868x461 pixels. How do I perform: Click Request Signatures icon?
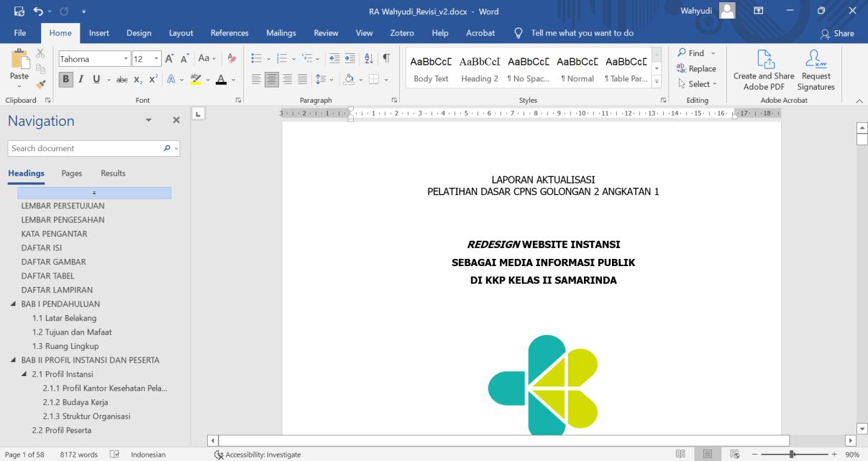[816, 70]
